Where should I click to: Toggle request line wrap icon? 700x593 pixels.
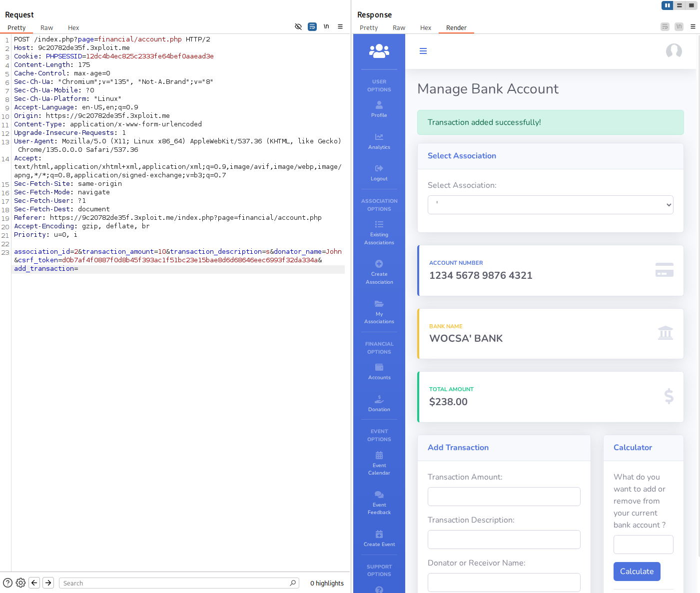tap(312, 26)
